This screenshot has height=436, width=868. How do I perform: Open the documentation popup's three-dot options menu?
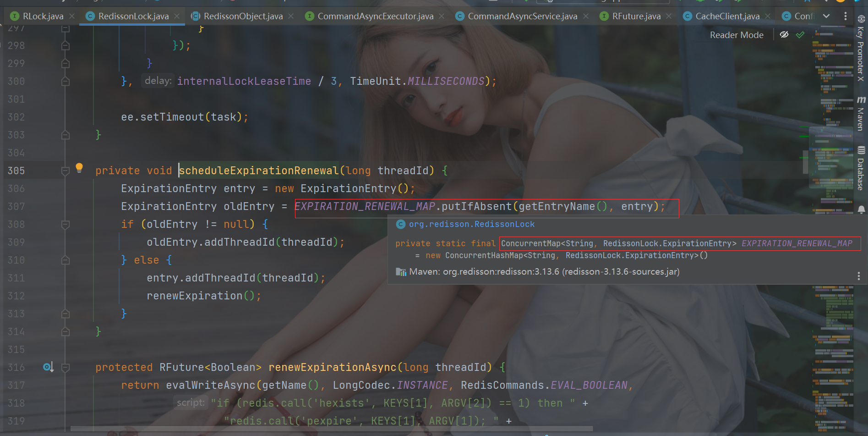[858, 276]
